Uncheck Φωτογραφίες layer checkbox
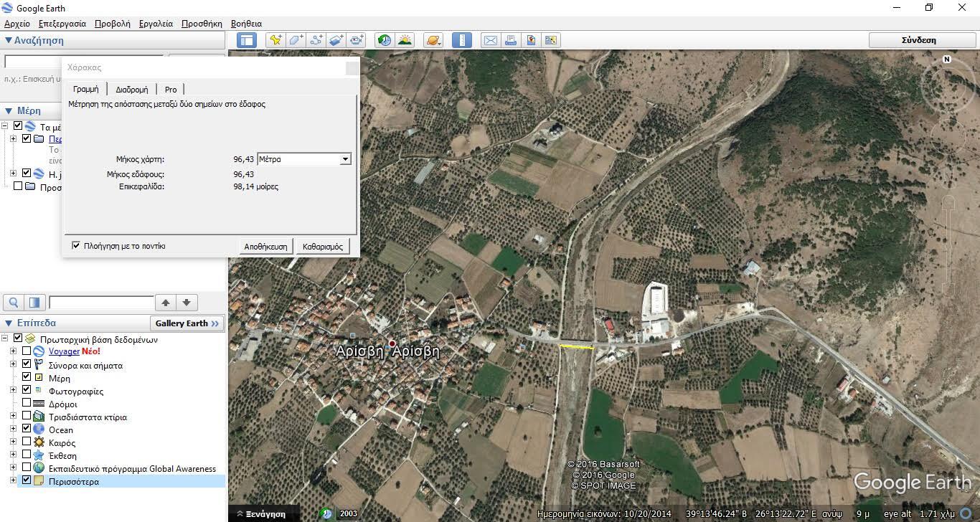Screen dimensions: 980x522 pos(27,391)
